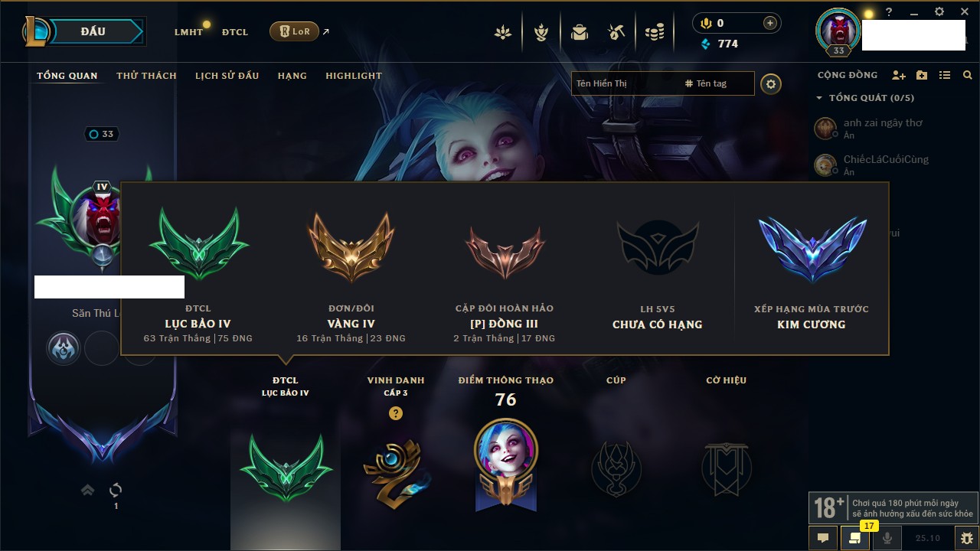Toggle the microphone mute button
This screenshot has width=980, height=551.
887,538
